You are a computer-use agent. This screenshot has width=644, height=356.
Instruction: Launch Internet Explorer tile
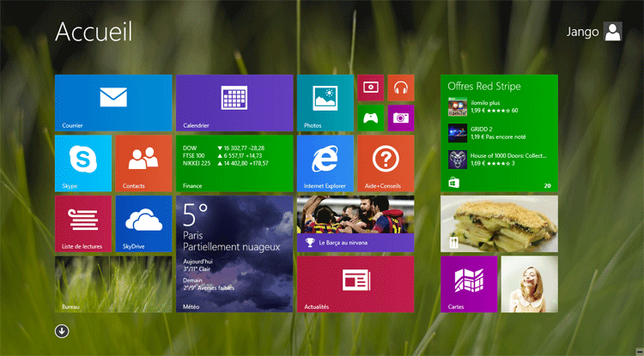pyautogui.click(x=325, y=162)
